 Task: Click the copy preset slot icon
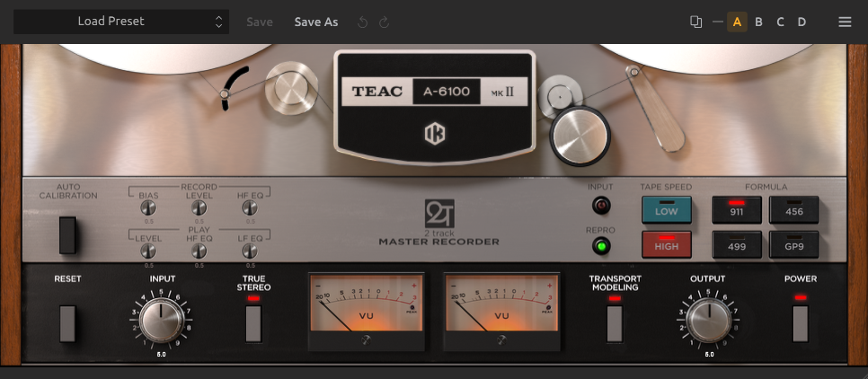(x=695, y=22)
